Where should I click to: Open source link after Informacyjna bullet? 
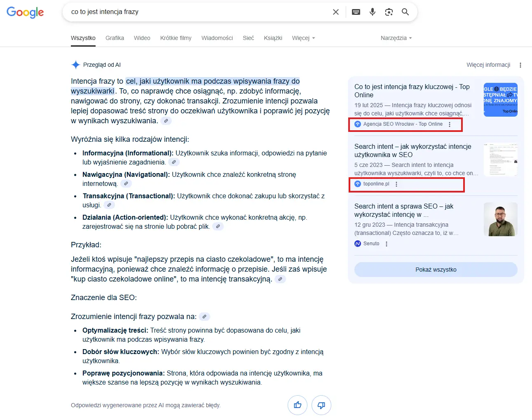point(174,162)
